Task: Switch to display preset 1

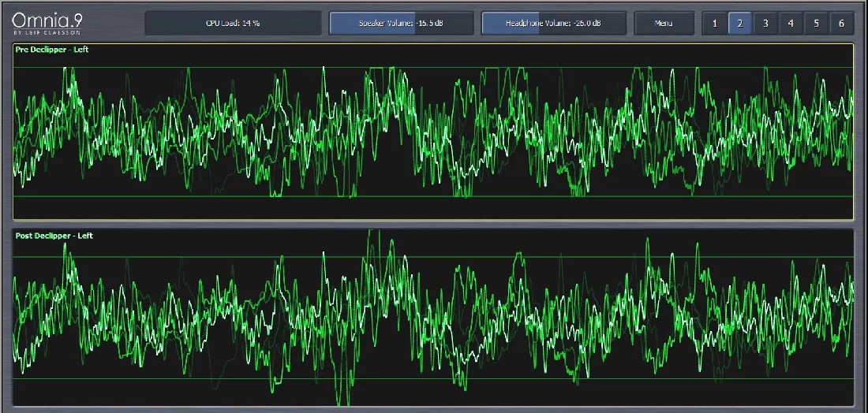Action: (x=715, y=23)
